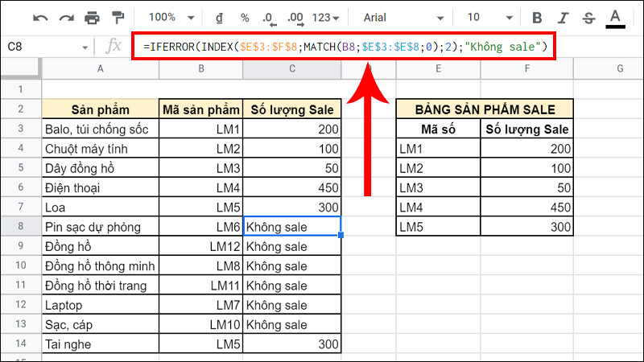Toggle Italic formatting
Image resolution: width=644 pixels, height=362 pixels.
[x=563, y=18]
